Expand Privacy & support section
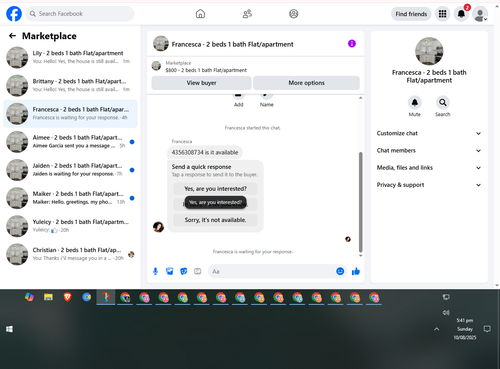This screenshot has height=369, width=500. [x=429, y=185]
